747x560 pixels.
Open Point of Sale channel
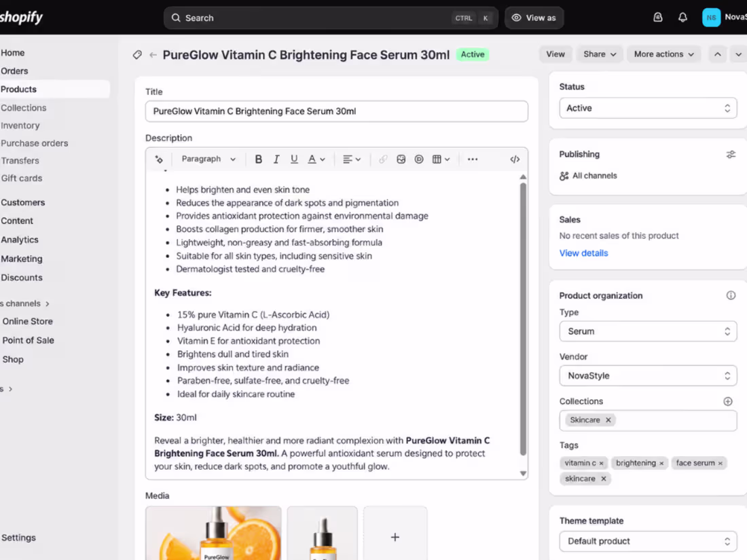tap(28, 341)
